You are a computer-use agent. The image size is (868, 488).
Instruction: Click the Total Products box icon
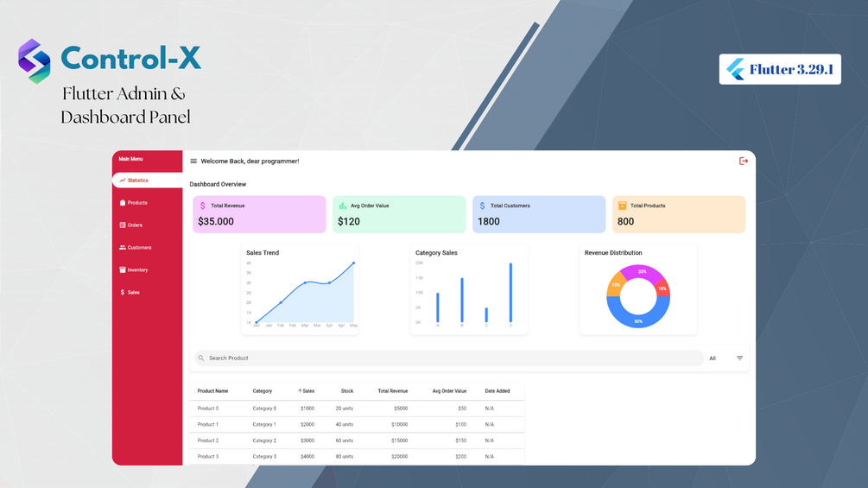tap(622, 206)
